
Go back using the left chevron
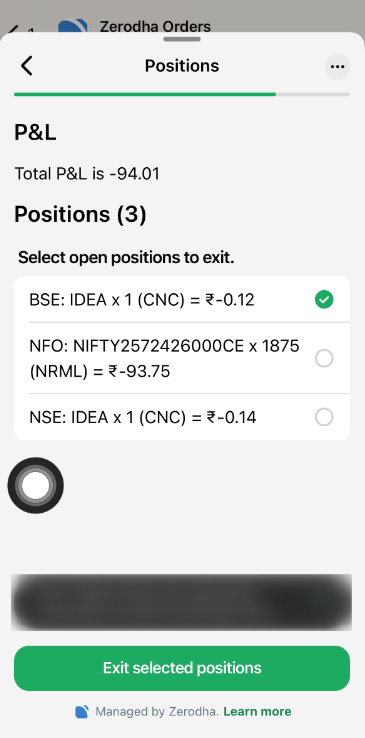tap(27, 66)
